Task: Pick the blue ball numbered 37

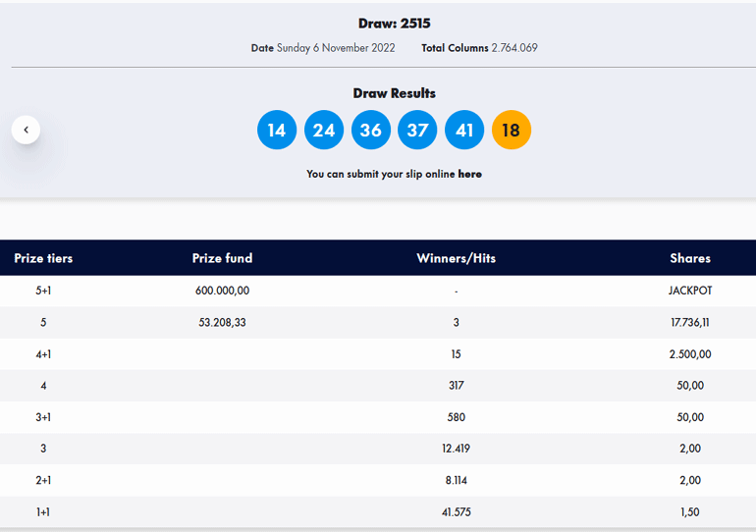Action: (x=417, y=131)
